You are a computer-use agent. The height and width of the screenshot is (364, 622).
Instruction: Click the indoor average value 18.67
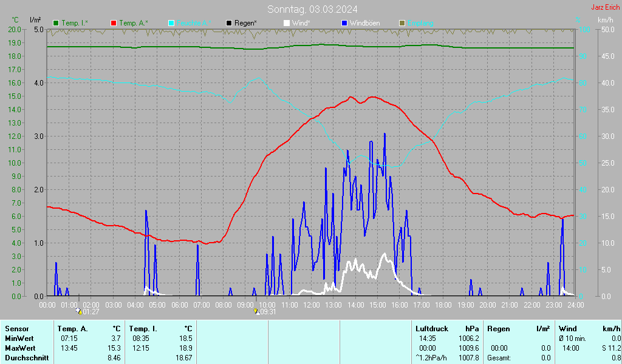coord(184,358)
